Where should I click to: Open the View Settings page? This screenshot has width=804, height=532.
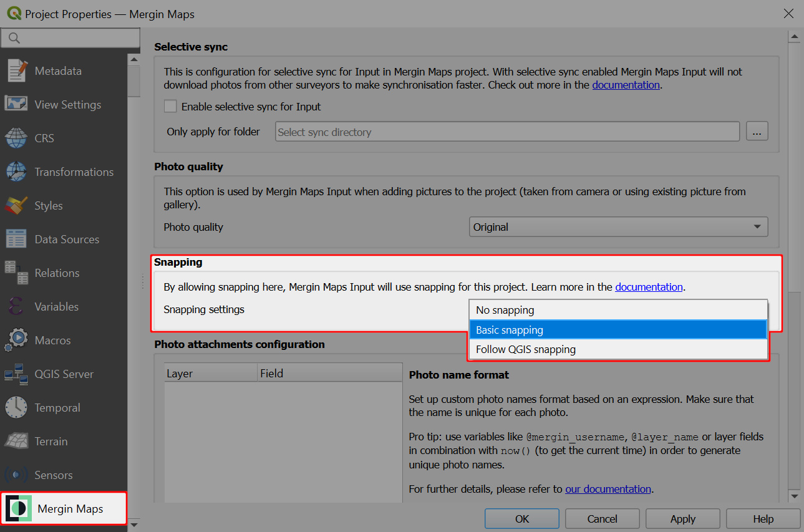tap(64, 104)
